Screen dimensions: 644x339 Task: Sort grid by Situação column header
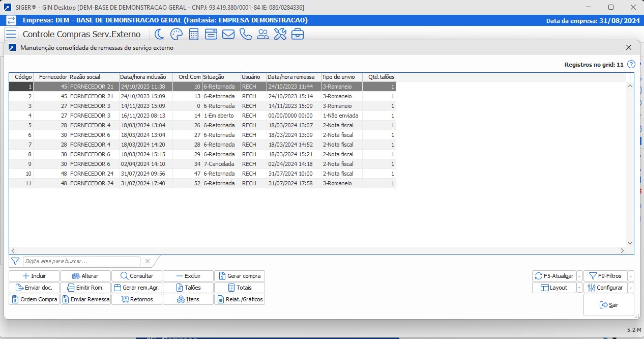[x=221, y=77]
